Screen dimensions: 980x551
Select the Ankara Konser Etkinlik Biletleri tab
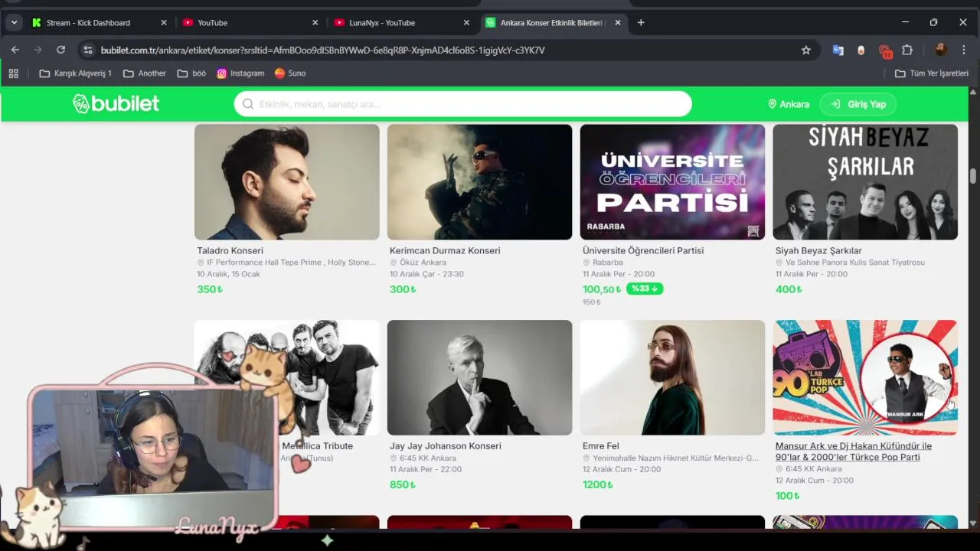tap(553, 22)
